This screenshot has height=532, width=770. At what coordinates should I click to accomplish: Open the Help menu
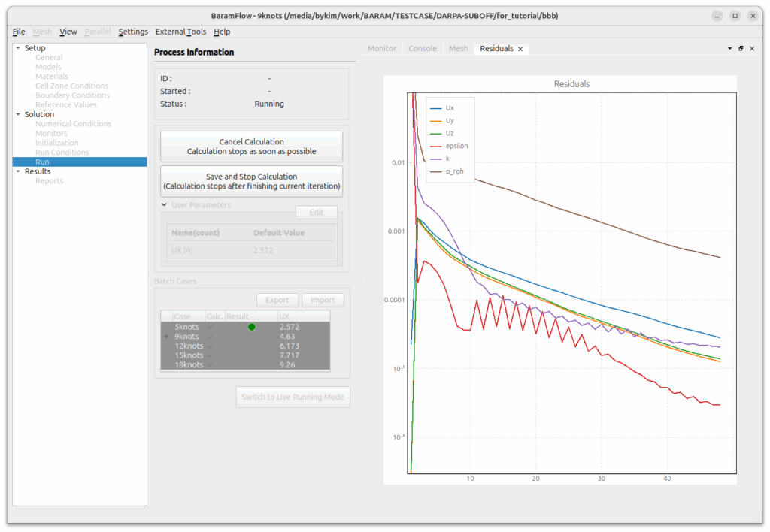click(x=222, y=32)
